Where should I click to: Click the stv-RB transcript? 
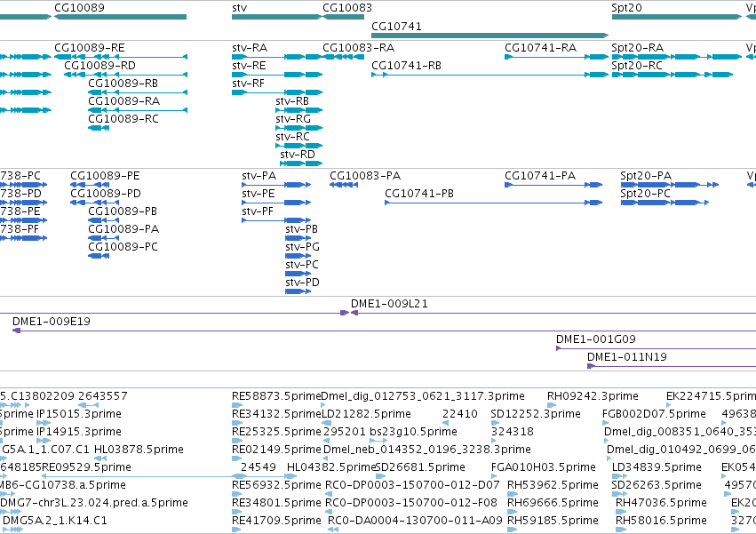[298, 110]
